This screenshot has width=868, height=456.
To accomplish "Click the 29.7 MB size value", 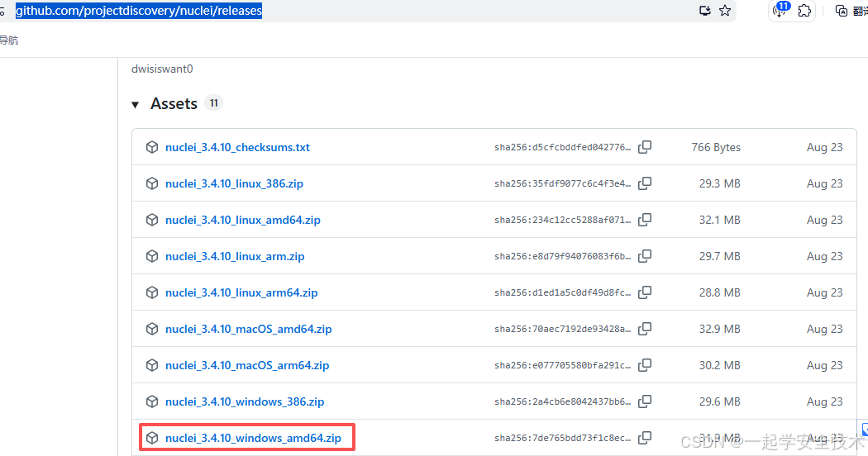I will point(720,256).
